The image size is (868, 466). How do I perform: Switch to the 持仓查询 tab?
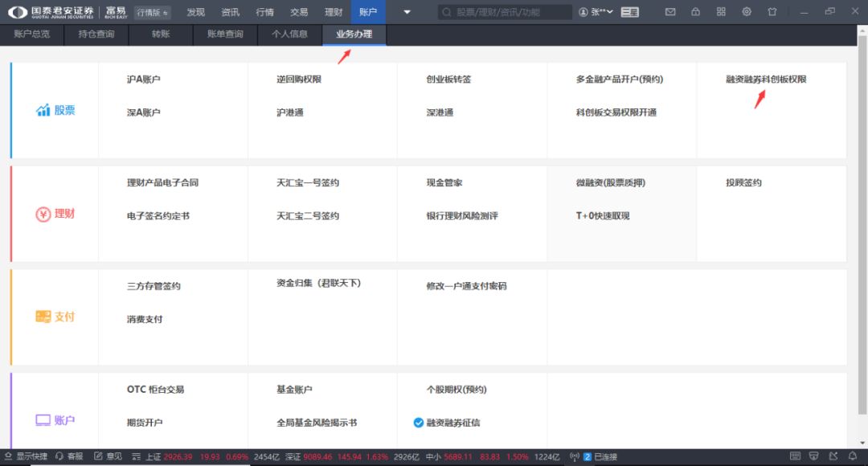96,35
